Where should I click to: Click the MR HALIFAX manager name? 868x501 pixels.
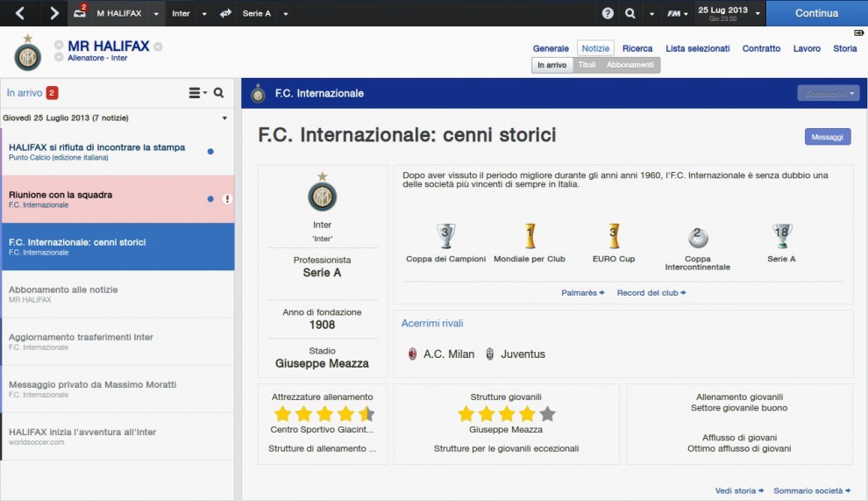(109, 46)
